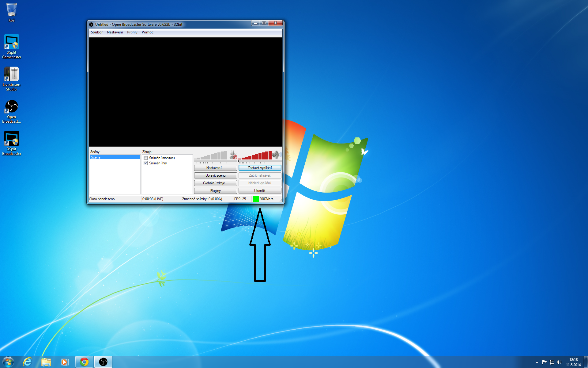Show hidden tray icons arrow
Viewport: 588px width, 368px height.
click(x=537, y=362)
